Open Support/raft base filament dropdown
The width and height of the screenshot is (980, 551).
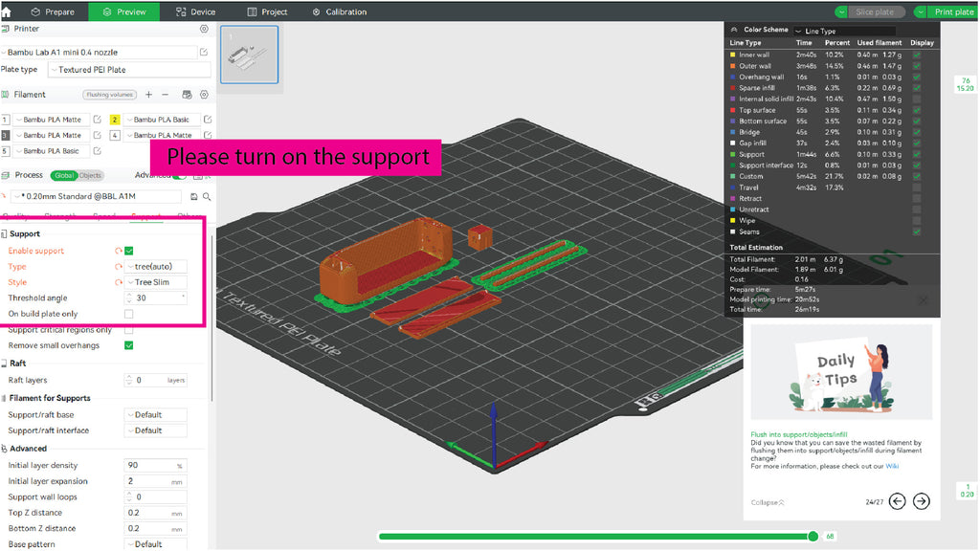[x=156, y=415]
